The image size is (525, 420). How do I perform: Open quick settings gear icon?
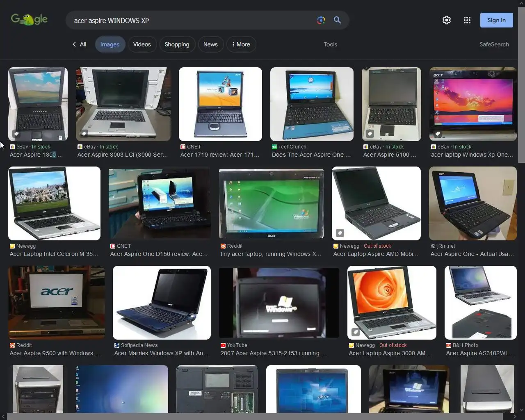(447, 20)
